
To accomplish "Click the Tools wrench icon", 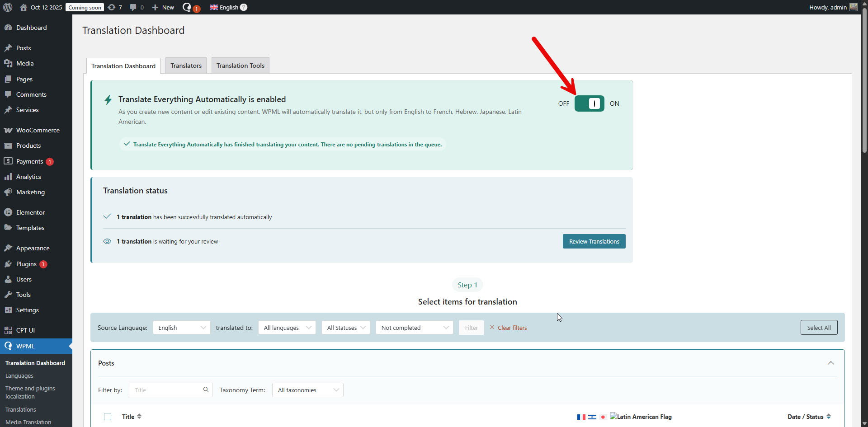I will [x=8, y=295].
